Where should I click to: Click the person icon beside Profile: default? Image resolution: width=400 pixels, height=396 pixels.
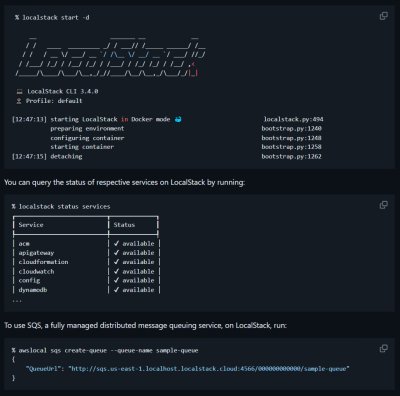[19, 101]
